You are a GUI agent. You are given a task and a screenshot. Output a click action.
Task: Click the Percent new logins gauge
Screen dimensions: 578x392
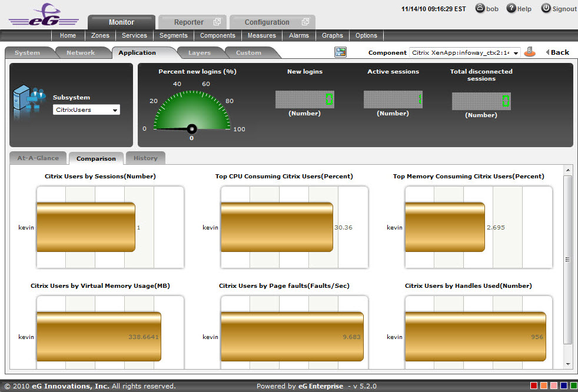[192, 111]
